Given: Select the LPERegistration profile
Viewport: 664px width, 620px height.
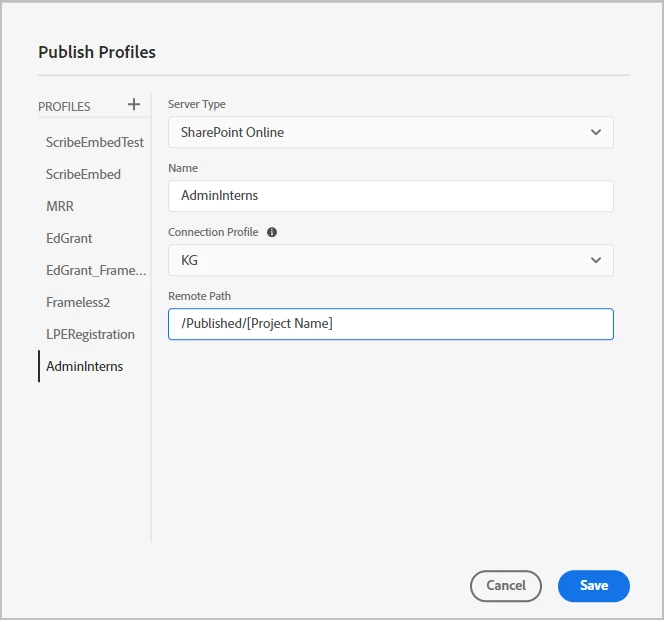Looking at the screenshot, I should [90, 334].
